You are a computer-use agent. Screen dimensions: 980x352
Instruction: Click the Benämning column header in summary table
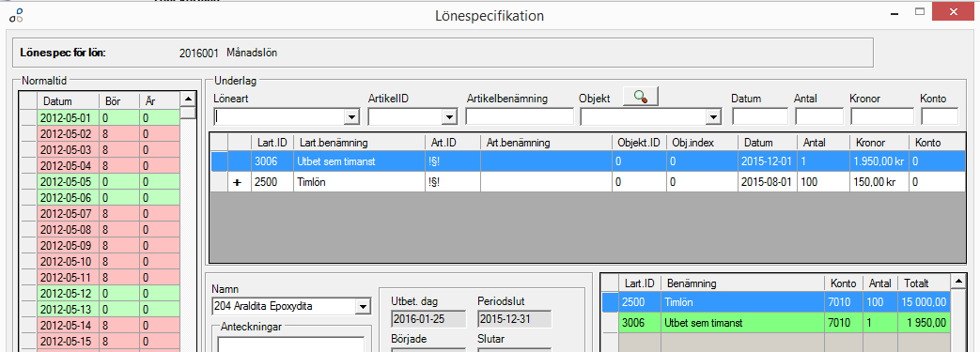[x=742, y=283]
